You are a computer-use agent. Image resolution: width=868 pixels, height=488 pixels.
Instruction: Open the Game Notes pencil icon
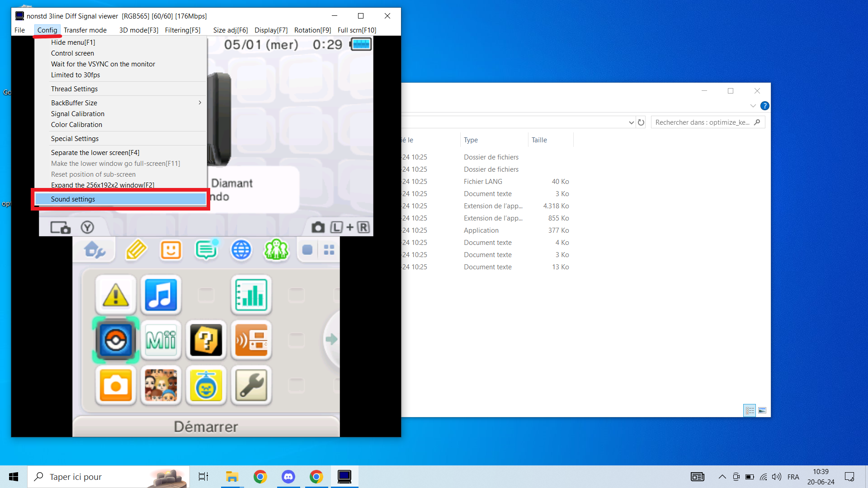click(x=136, y=250)
